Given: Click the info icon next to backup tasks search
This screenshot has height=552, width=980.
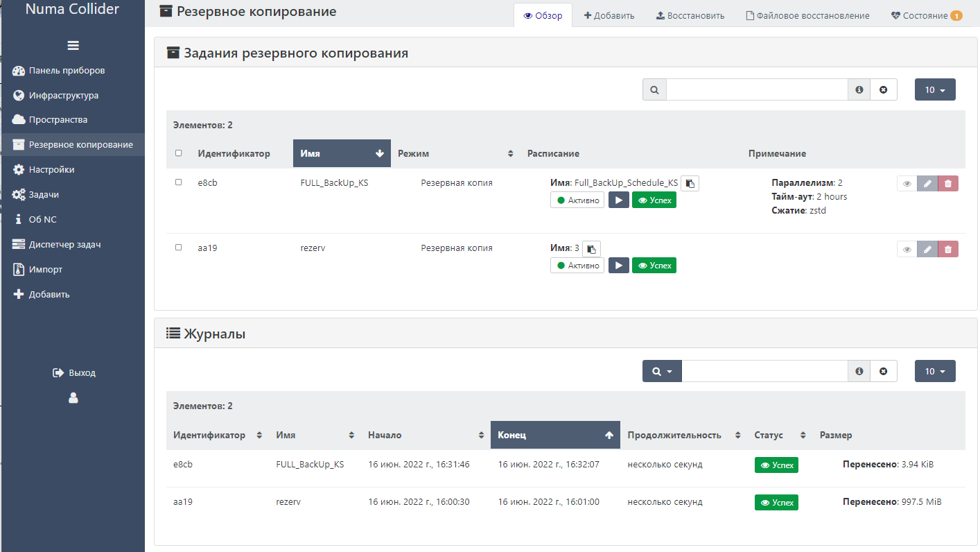Looking at the screenshot, I should [859, 89].
